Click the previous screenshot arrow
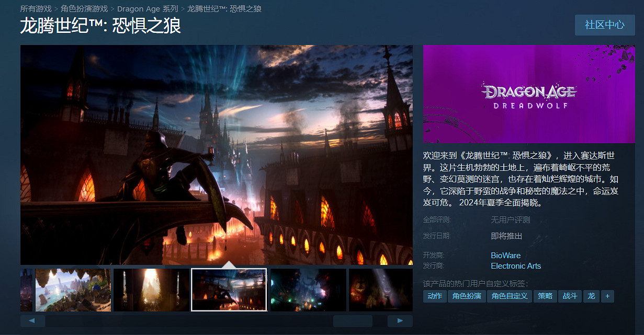Viewport: 644px width, 335px height. click(x=32, y=320)
